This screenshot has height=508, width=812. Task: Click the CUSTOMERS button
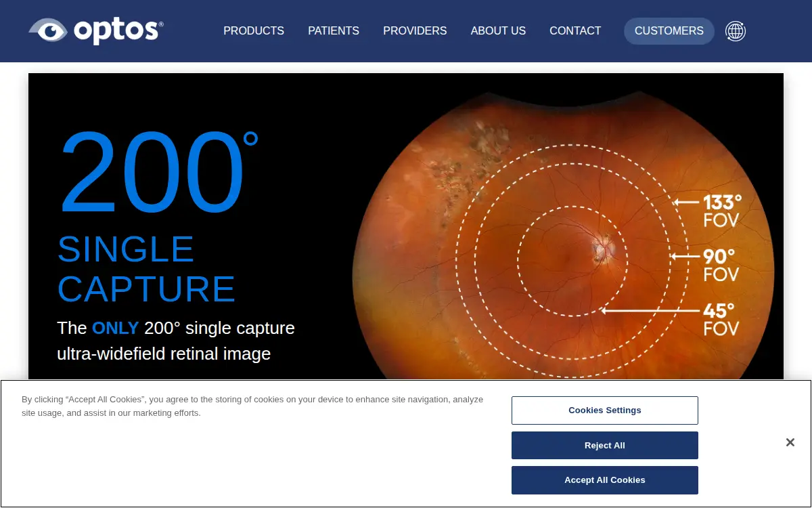pyautogui.click(x=669, y=31)
